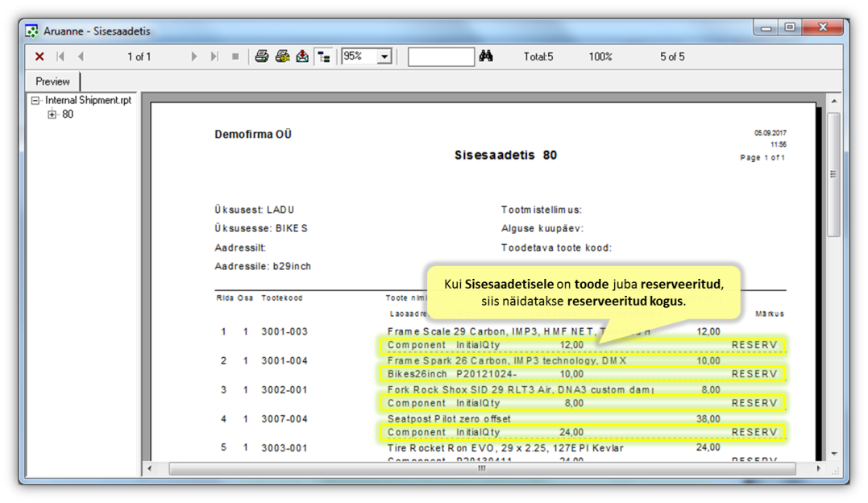The image size is (868, 503).
Task: Click the vertical scrollbar down arrow
Action: pos(833,454)
